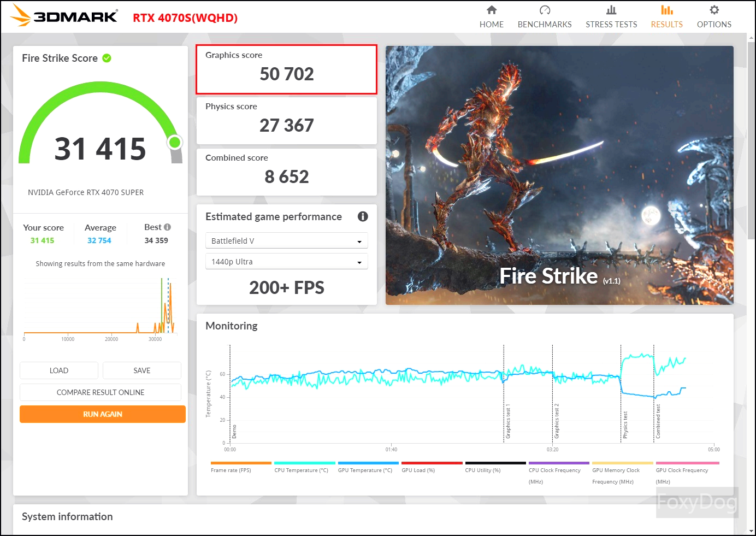Click the scrollbar up arrow
Image resolution: width=756 pixels, height=536 pixels.
[751, 37]
